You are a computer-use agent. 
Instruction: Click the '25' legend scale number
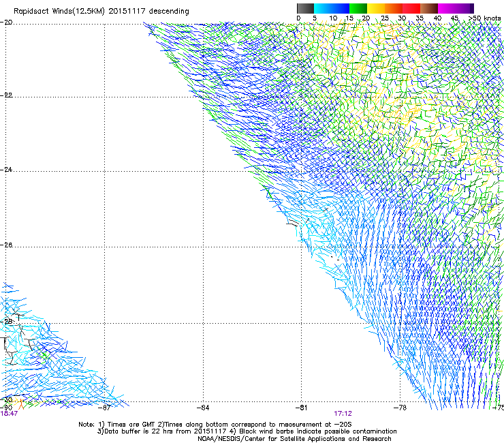[x=385, y=18]
